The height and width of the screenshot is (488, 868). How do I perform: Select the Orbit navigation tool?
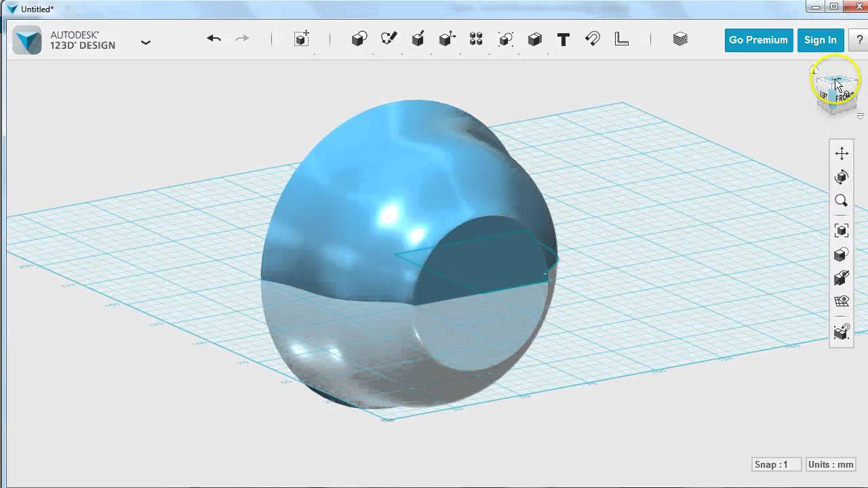coord(842,177)
